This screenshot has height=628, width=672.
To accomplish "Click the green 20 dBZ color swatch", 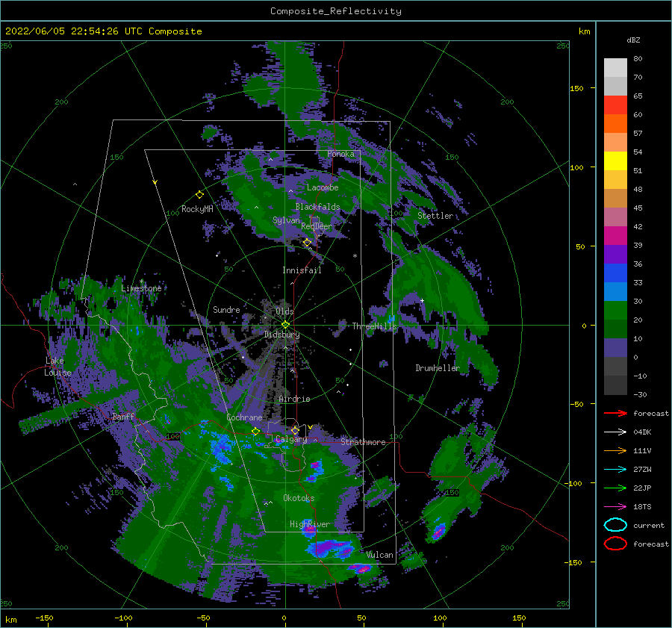I will click(615, 311).
